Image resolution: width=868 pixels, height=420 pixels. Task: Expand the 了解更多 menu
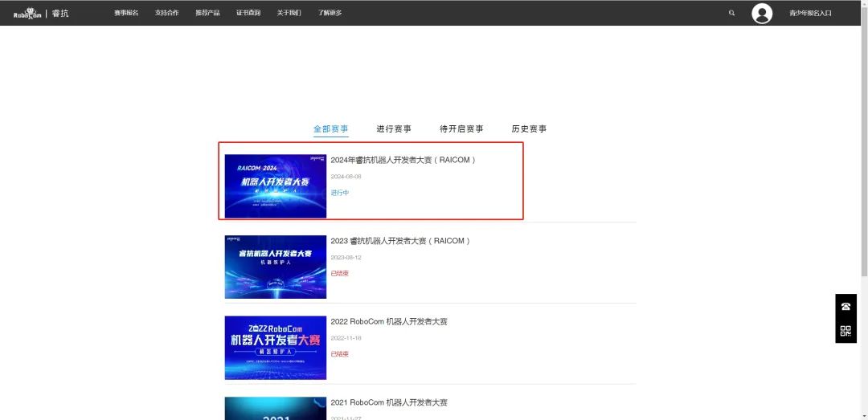point(330,13)
